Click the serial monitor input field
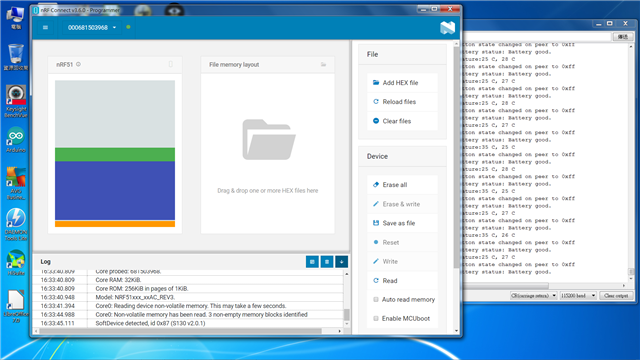The image size is (640, 360). pos(537,37)
